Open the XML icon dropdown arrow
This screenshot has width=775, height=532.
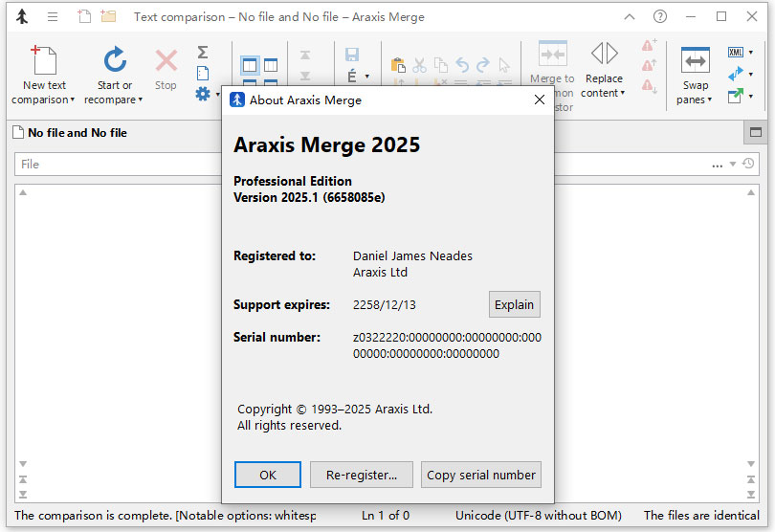tap(751, 53)
